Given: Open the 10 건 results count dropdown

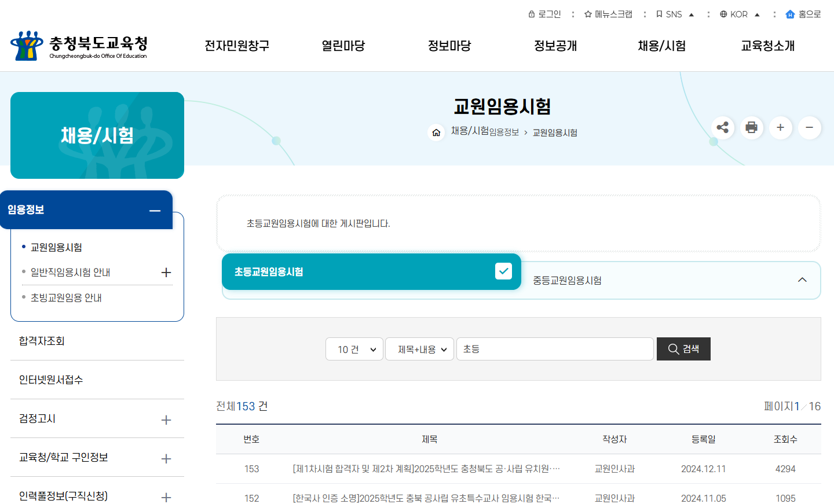Looking at the screenshot, I should click(354, 349).
